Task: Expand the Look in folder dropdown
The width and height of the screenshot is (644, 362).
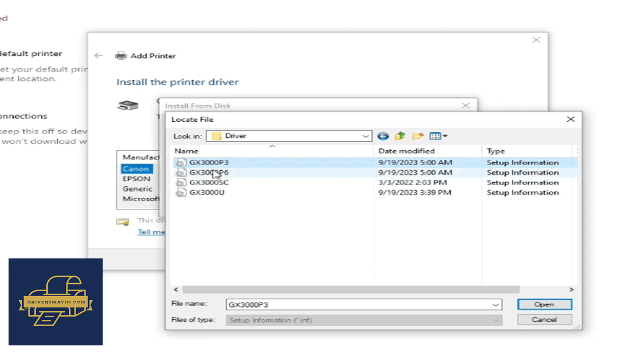Action: pyautogui.click(x=366, y=136)
